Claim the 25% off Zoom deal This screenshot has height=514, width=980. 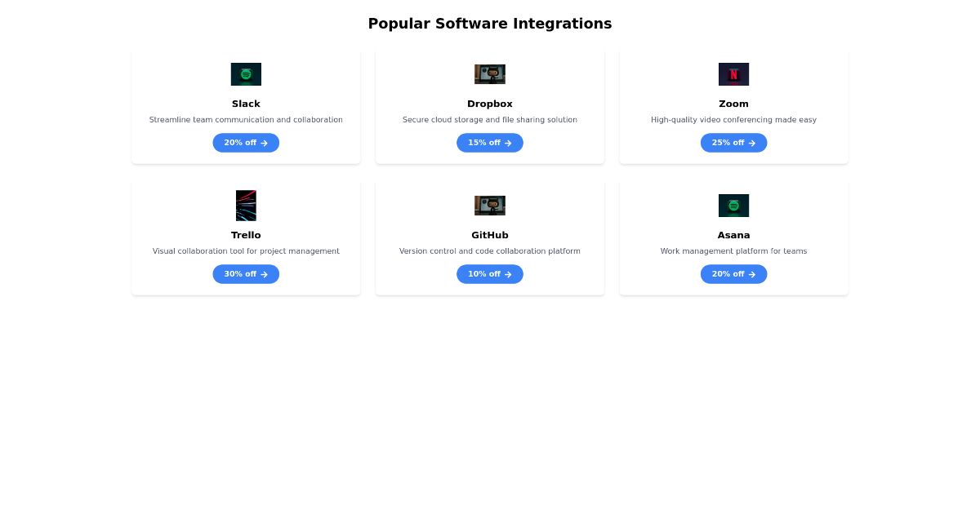pyautogui.click(x=733, y=143)
